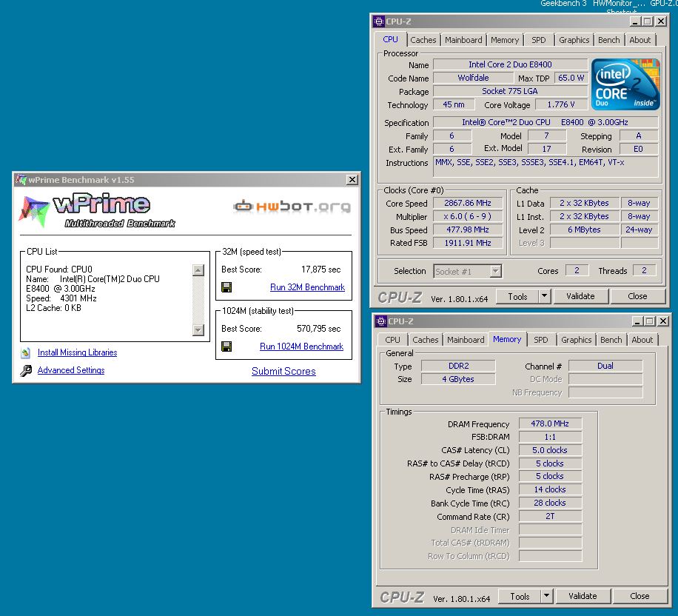Screen dimensions: 678x616
Task: Click the top CPU-Z title bar icon
Action: pyautogui.click(x=379, y=21)
